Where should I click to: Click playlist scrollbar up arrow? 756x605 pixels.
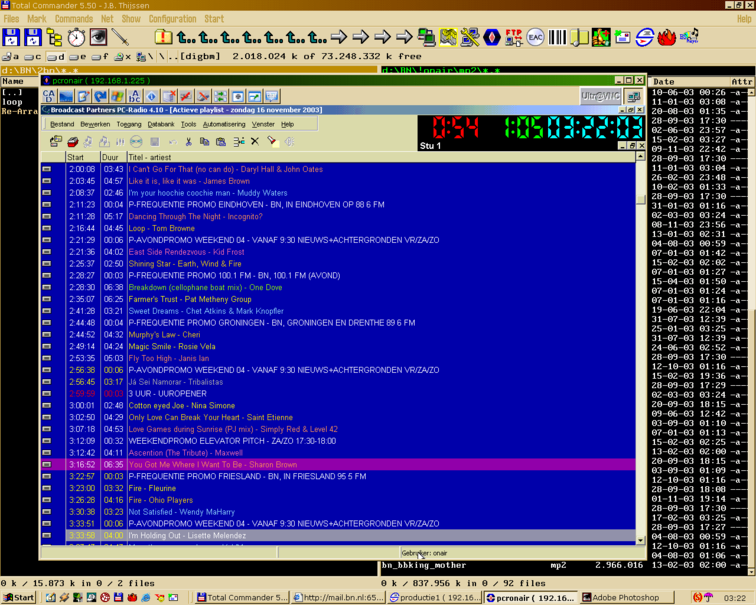[640, 156]
